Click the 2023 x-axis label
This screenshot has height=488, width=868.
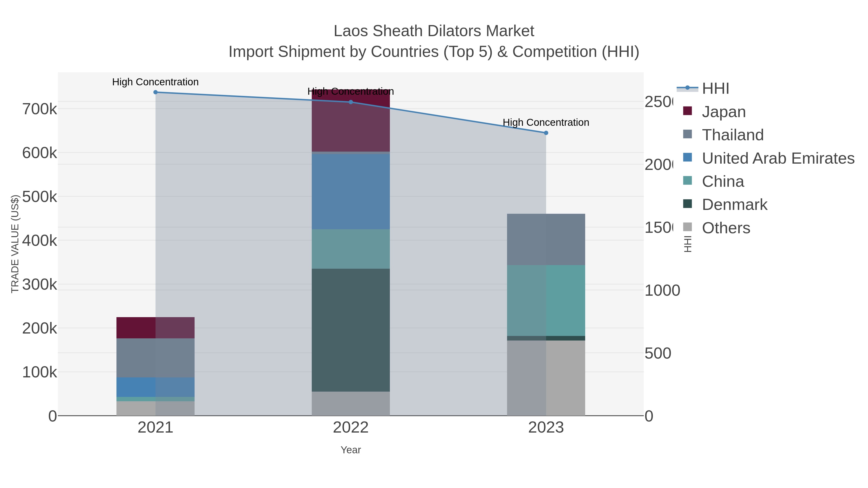[x=546, y=428]
